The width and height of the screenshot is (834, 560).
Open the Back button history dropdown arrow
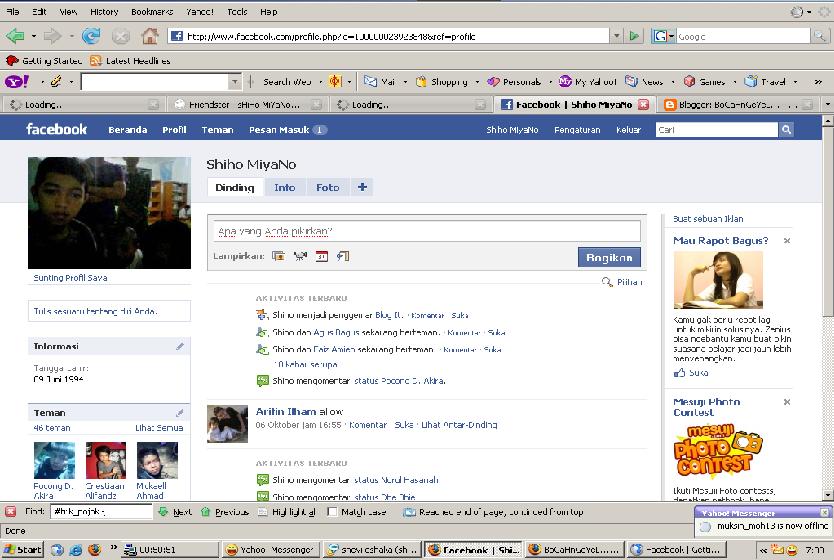pos(34,36)
